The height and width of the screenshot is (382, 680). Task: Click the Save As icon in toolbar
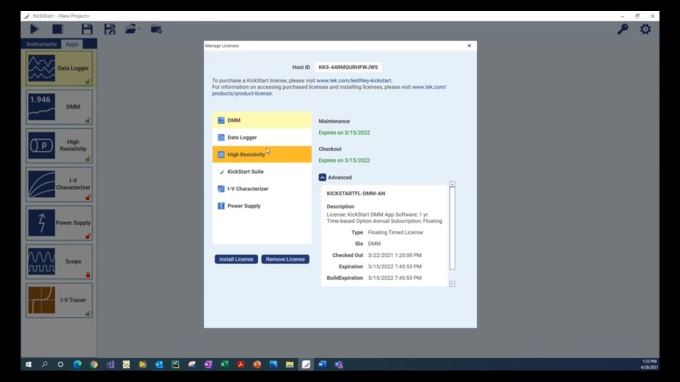click(110, 29)
